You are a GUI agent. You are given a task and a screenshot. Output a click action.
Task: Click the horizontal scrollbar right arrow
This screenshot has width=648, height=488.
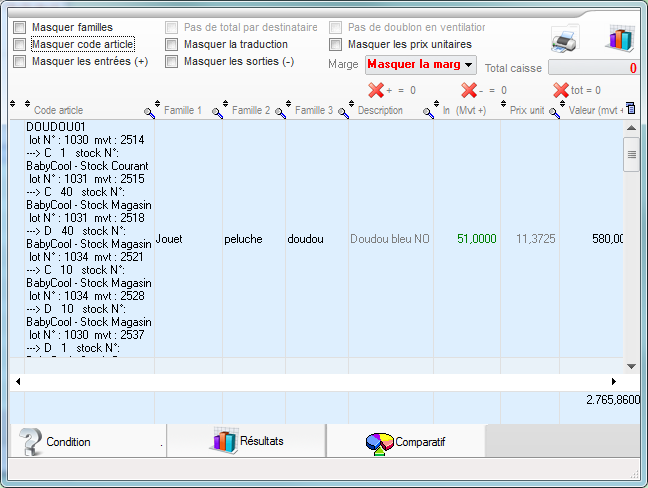click(x=614, y=382)
